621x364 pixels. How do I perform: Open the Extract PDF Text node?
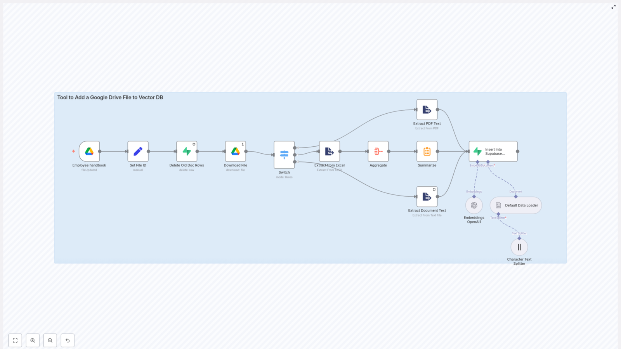[427, 109]
